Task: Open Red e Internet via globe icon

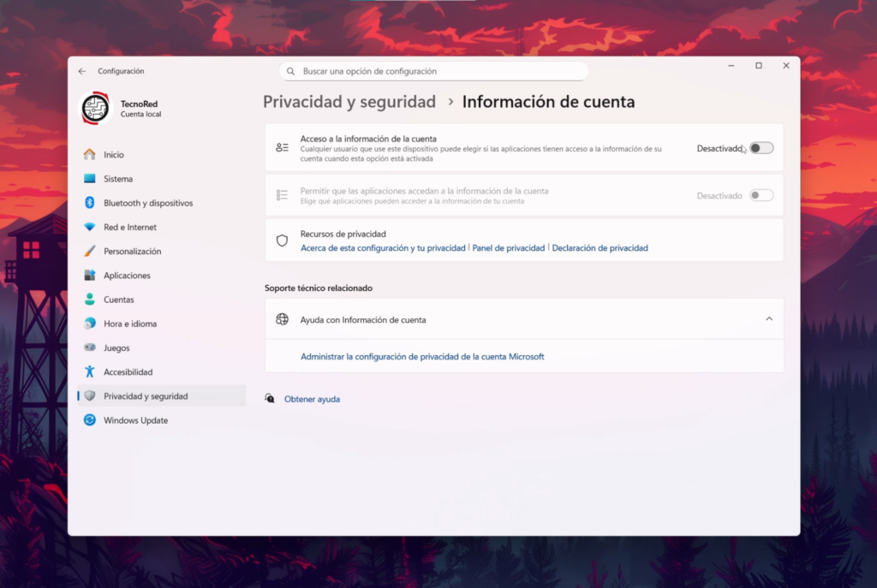Action: [x=92, y=227]
